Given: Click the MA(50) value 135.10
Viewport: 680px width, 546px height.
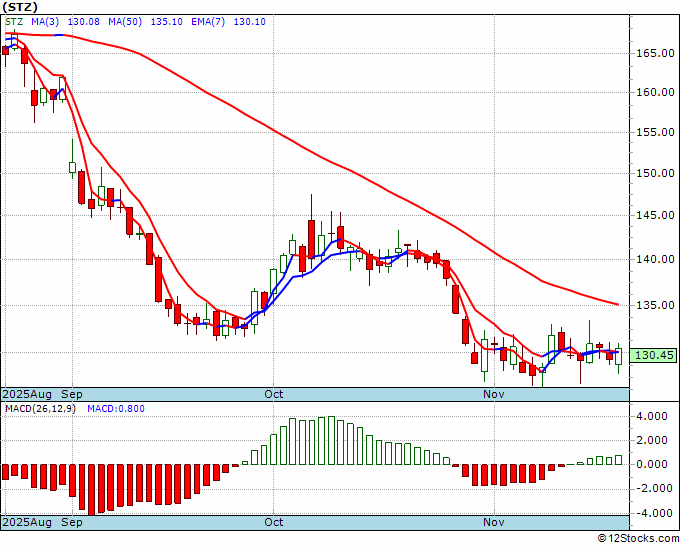Looking at the screenshot, I should pyautogui.click(x=167, y=22).
